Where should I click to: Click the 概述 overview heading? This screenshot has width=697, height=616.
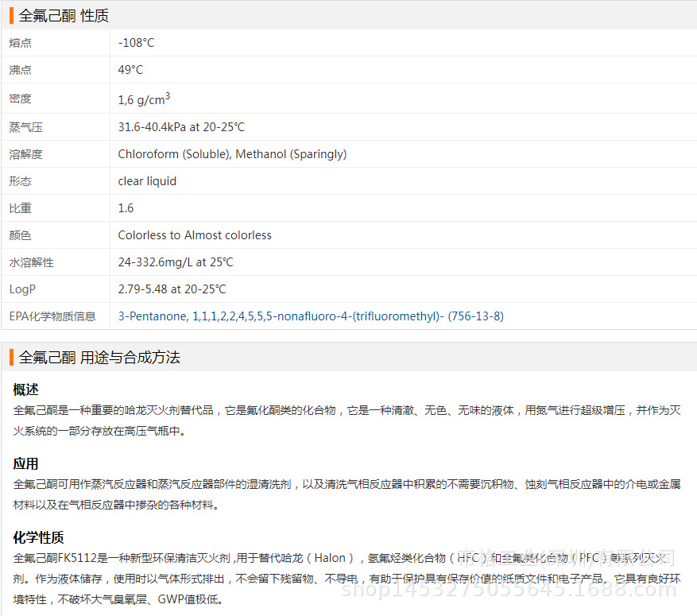pyautogui.click(x=25, y=390)
